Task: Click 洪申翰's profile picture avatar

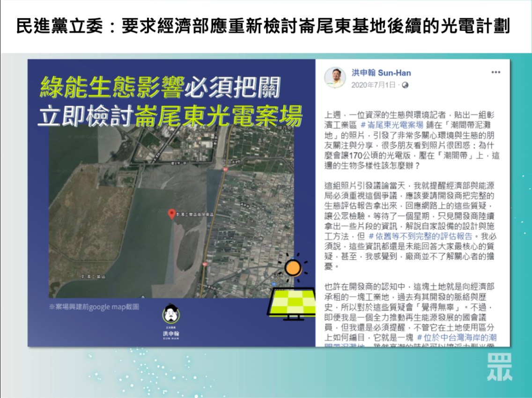Action: [x=335, y=78]
